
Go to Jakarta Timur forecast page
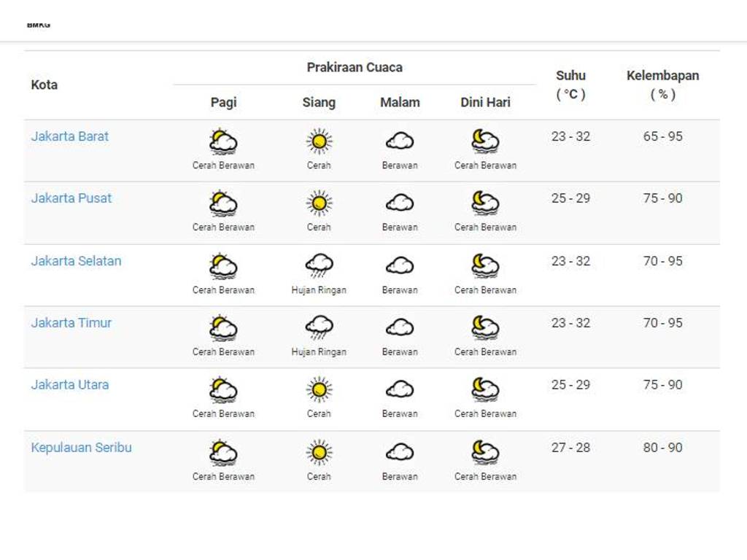71,323
